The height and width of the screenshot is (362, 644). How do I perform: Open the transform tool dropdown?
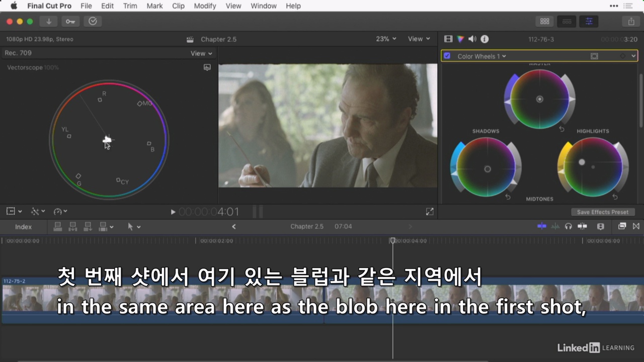click(x=14, y=212)
